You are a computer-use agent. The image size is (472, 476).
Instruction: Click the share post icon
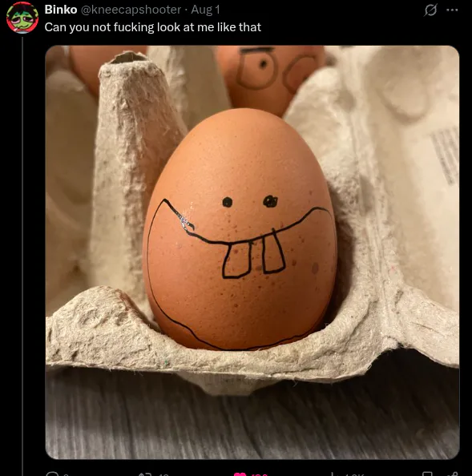454,474
